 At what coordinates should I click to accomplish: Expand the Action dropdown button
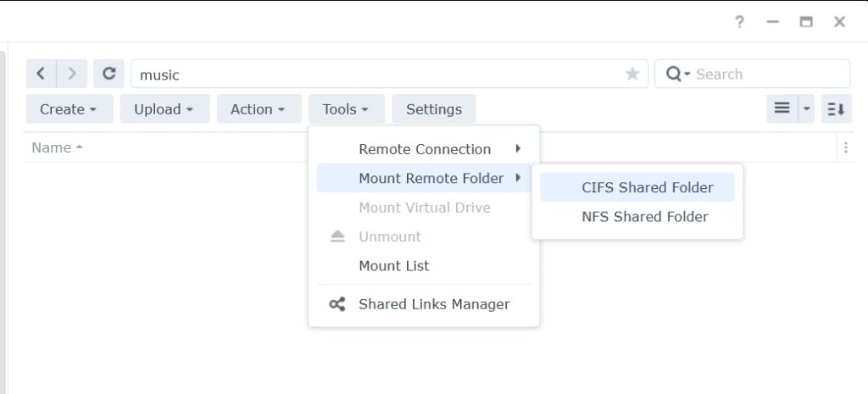click(259, 108)
